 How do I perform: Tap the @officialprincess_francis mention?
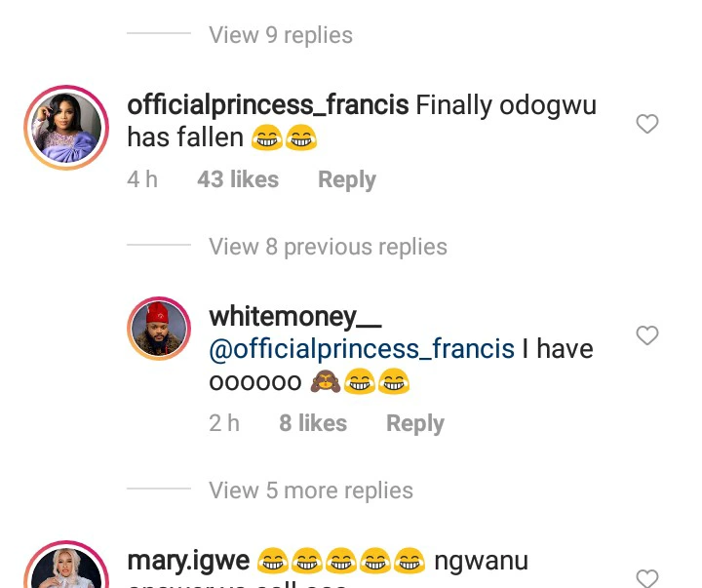tap(362, 349)
